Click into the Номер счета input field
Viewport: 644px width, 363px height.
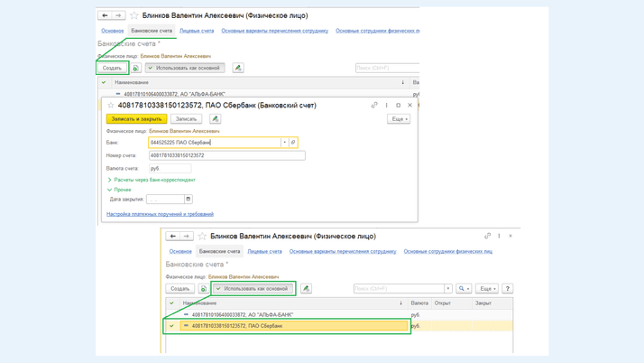coord(226,155)
